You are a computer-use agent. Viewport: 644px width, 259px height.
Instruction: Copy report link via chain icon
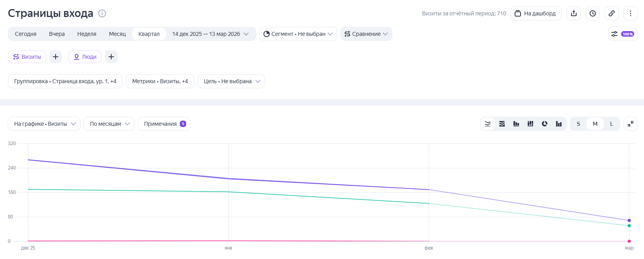click(x=612, y=13)
